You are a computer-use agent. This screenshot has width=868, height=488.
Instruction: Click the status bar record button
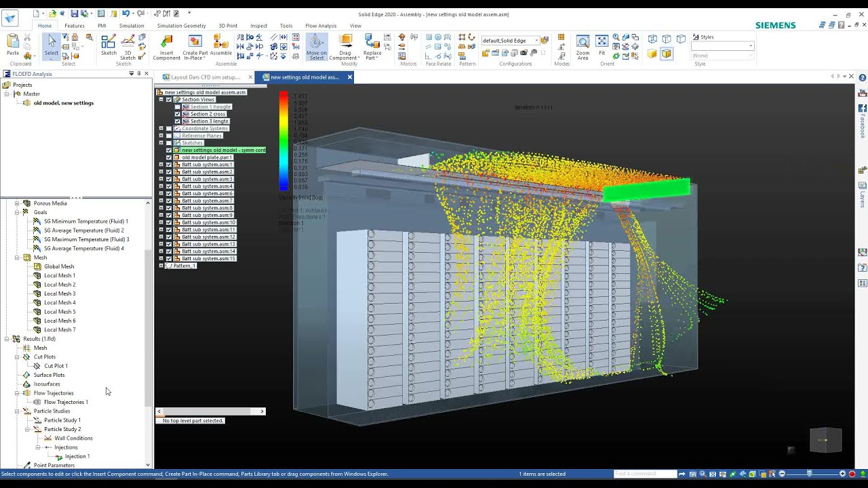click(852, 474)
